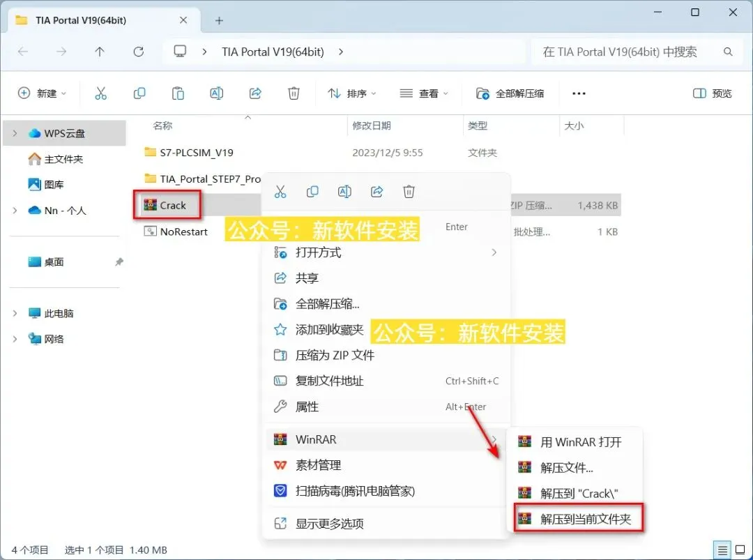This screenshot has width=753, height=560.
Task: Choose 显示更多选项
Action: tap(386, 524)
